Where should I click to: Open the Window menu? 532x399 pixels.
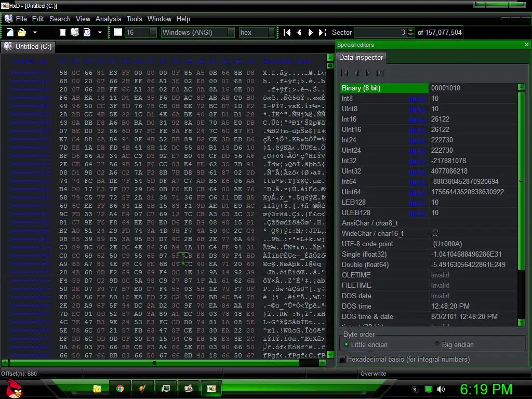pyautogui.click(x=159, y=19)
